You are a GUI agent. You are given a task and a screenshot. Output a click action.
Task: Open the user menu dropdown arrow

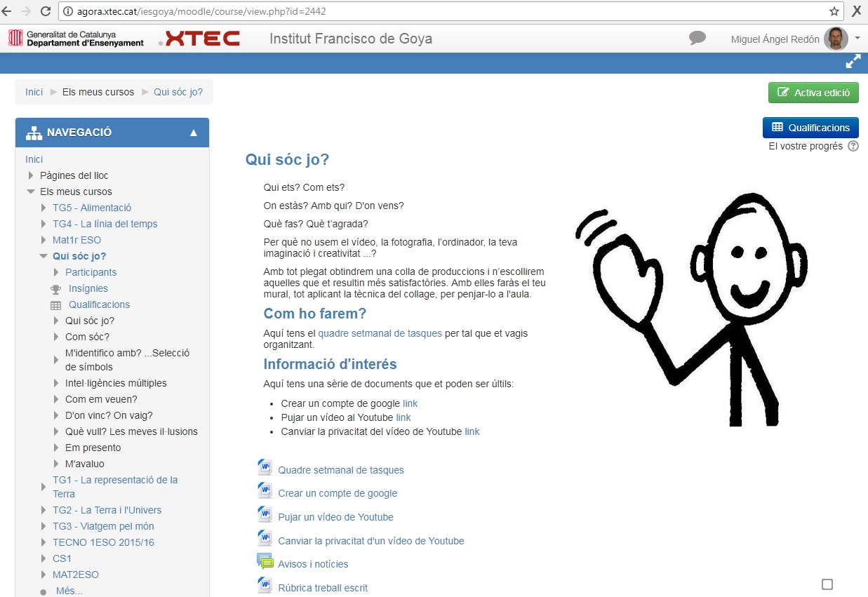tap(857, 39)
